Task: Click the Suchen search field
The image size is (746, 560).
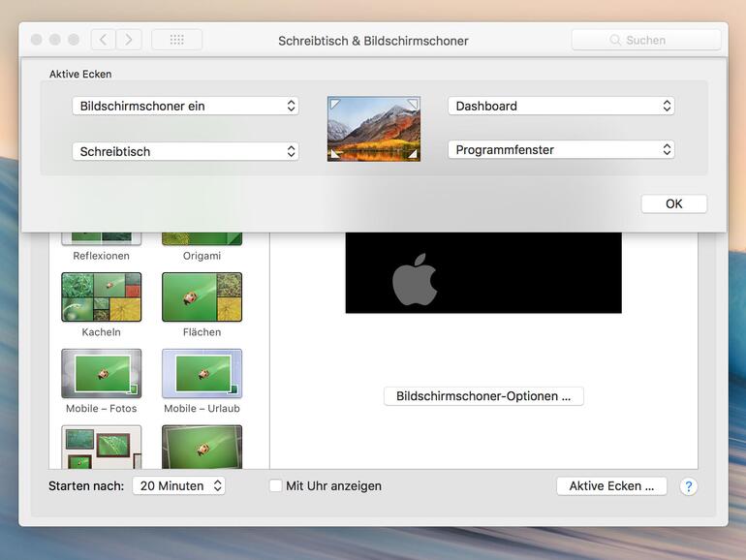Action: pyautogui.click(x=646, y=40)
